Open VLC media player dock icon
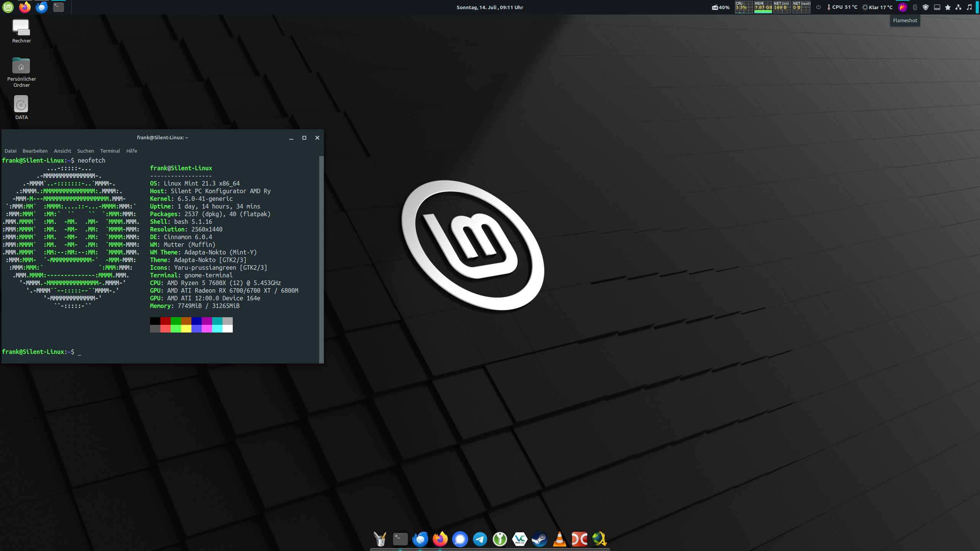The width and height of the screenshot is (980, 551). 559,539
